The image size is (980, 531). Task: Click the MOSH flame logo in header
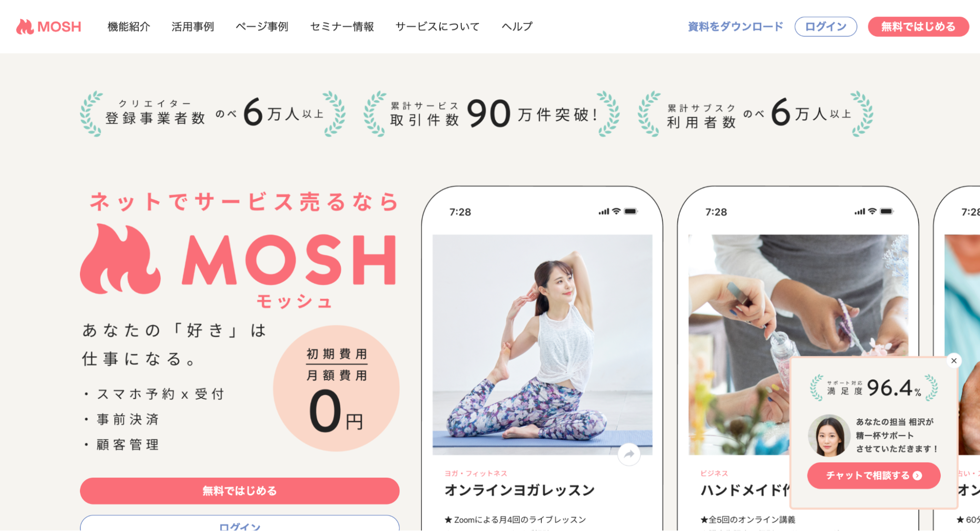click(x=49, y=26)
